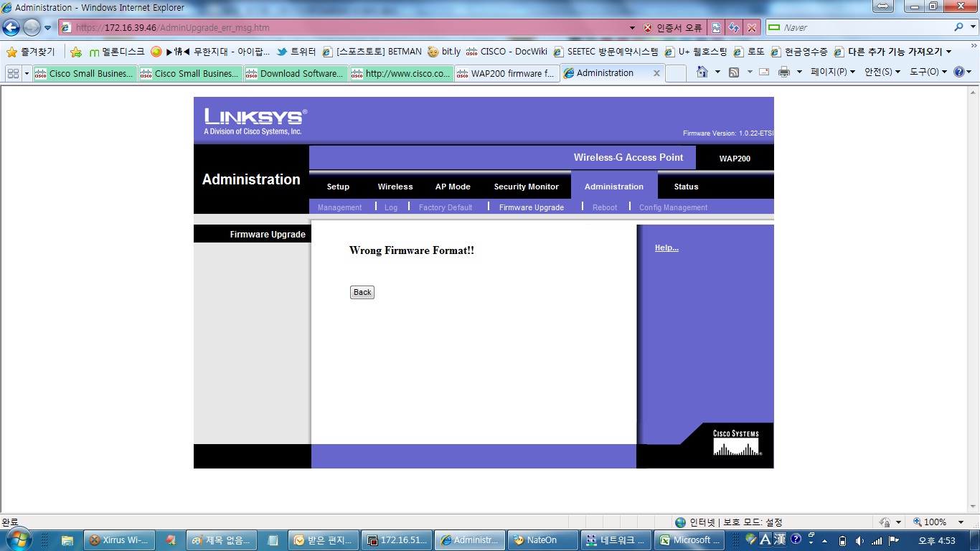Open the Setup tab in Linksys

tap(338, 187)
